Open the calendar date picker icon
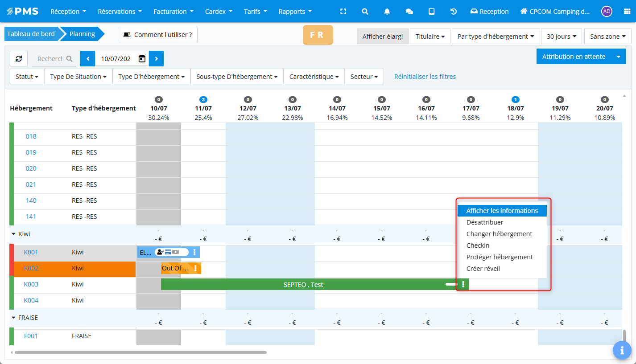The height and width of the screenshot is (364, 636). [x=142, y=59]
